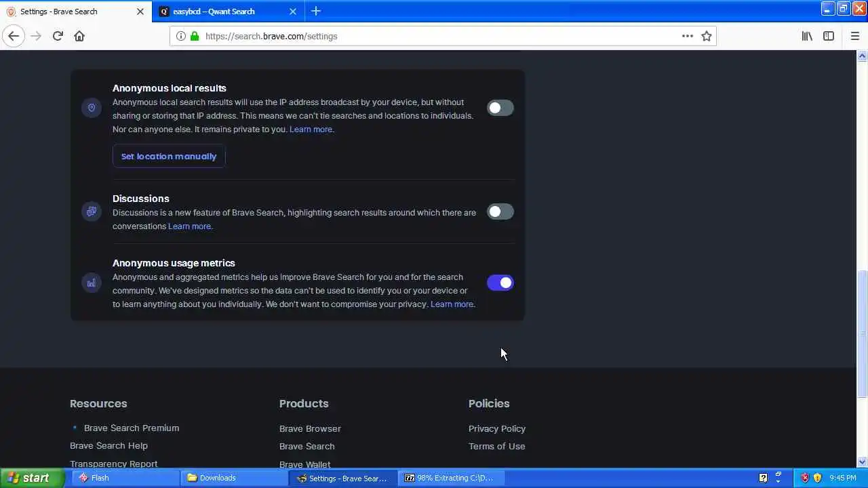Viewport: 868px width, 488px height.
Task: Open the Privacy Policy link
Action: pyautogui.click(x=497, y=428)
